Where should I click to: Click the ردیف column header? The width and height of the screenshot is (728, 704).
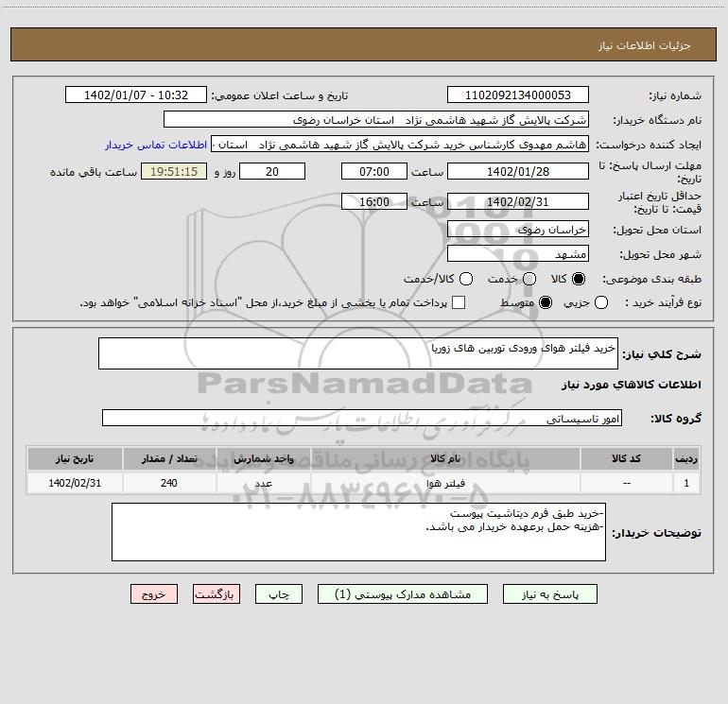pyautogui.click(x=686, y=459)
